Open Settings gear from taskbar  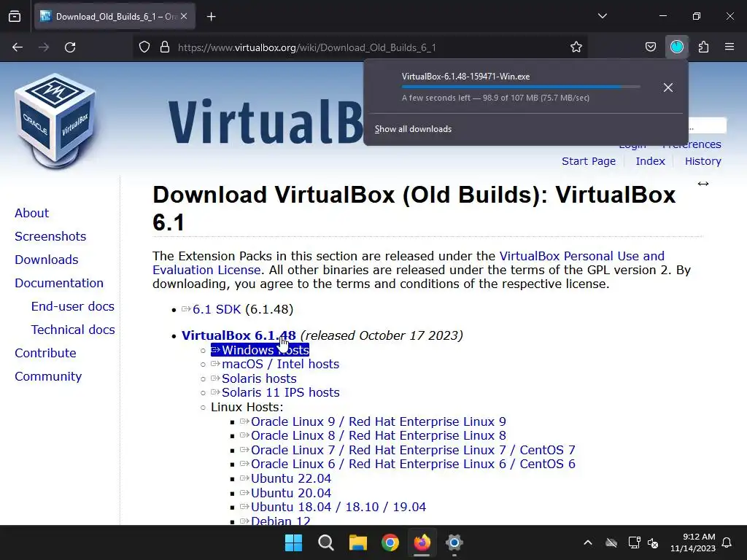pyautogui.click(x=454, y=542)
